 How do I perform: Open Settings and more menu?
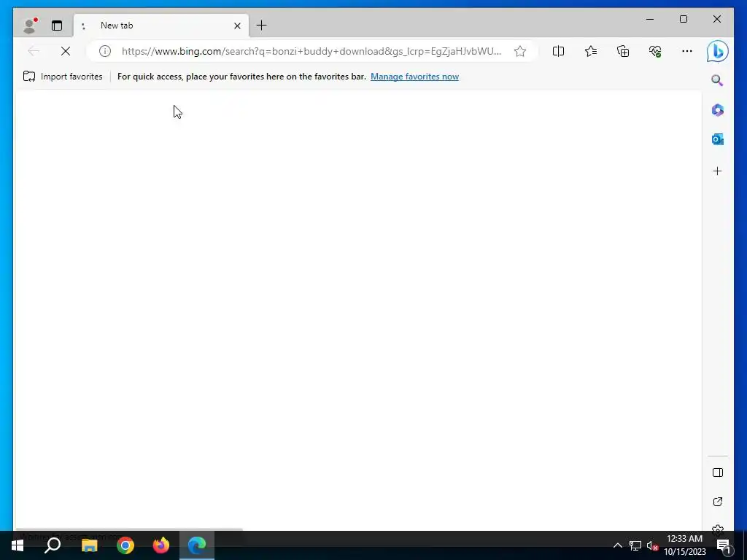(687, 51)
